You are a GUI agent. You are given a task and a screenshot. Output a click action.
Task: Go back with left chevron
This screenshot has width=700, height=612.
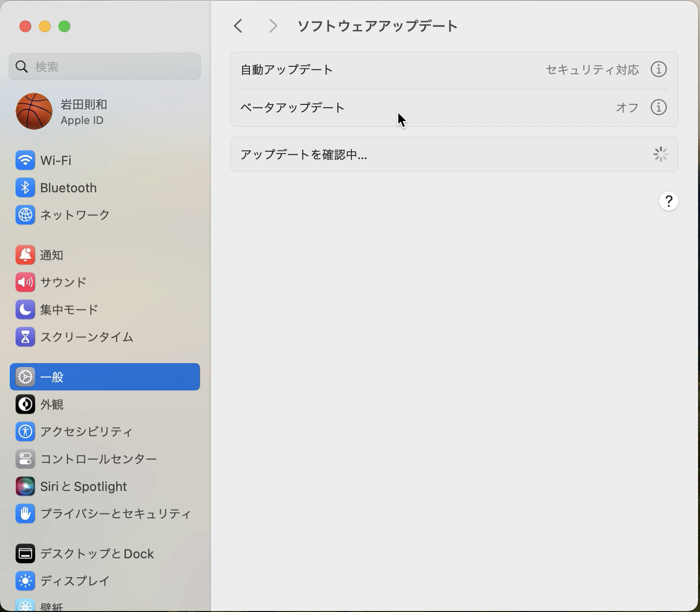(x=238, y=26)
